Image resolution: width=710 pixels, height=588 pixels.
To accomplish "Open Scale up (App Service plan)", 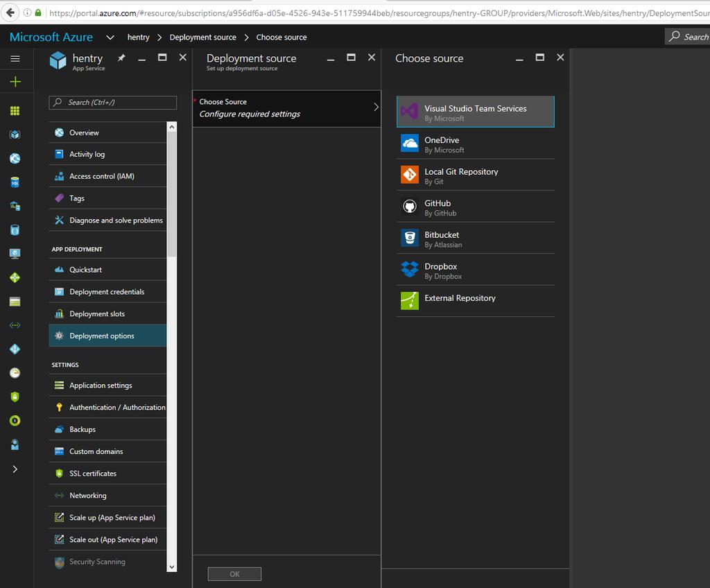I will pos(107,517).
